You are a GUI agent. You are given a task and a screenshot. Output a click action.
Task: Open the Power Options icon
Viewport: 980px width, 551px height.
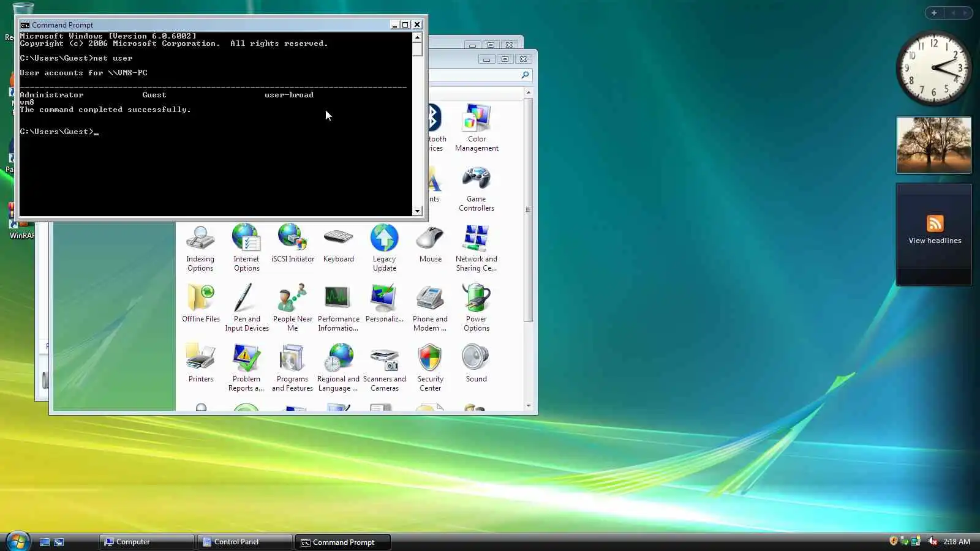point(477,308)
